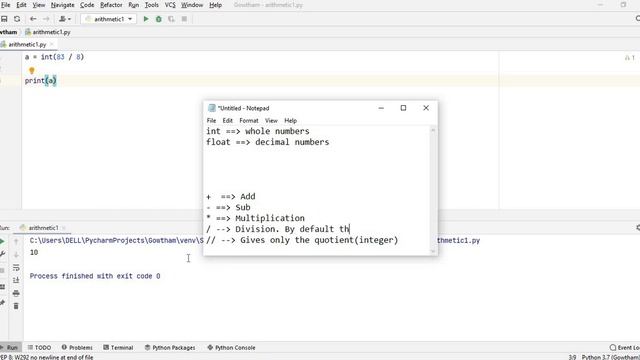
Task: Click the Stop square icon in toolbar
Action: 184,19
